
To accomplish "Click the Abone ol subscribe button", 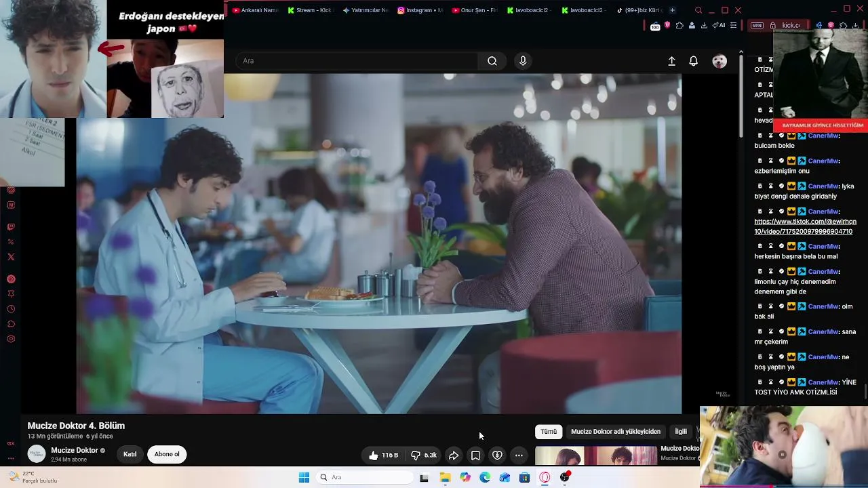I will (x=167, y=455).
